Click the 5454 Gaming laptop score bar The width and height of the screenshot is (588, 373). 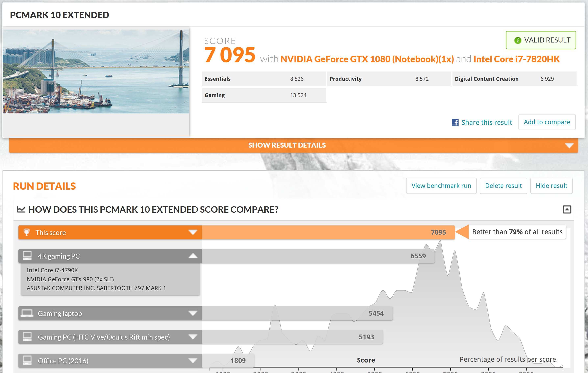[x=297, y=313]
